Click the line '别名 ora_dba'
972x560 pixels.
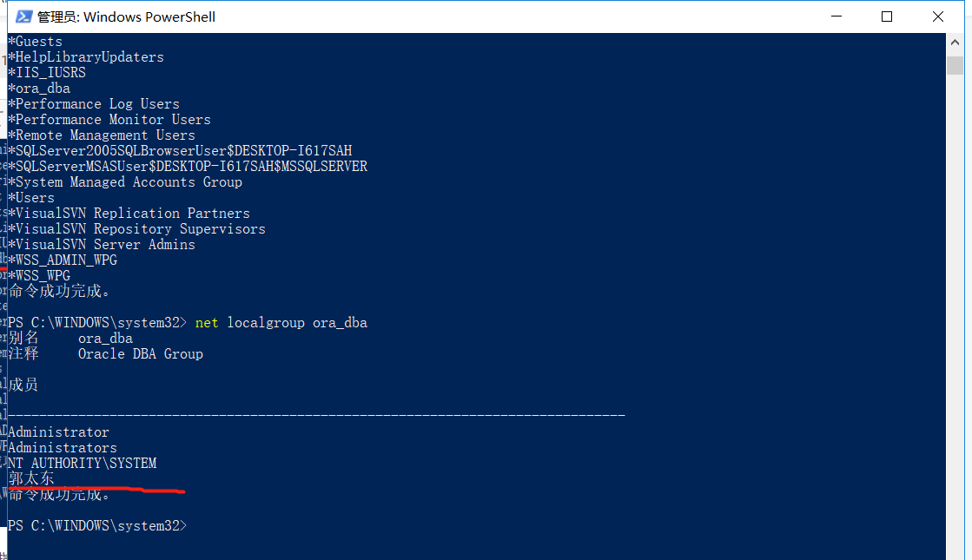click(x=69, y=338)
